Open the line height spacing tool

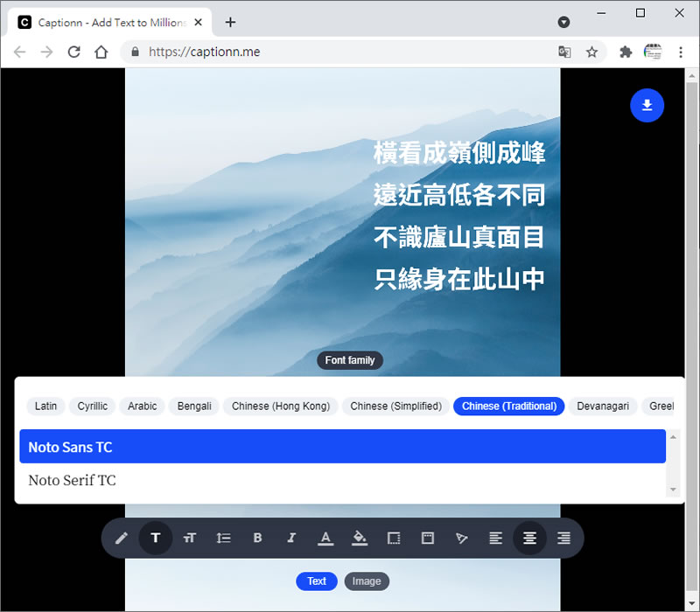pos(223,538)
